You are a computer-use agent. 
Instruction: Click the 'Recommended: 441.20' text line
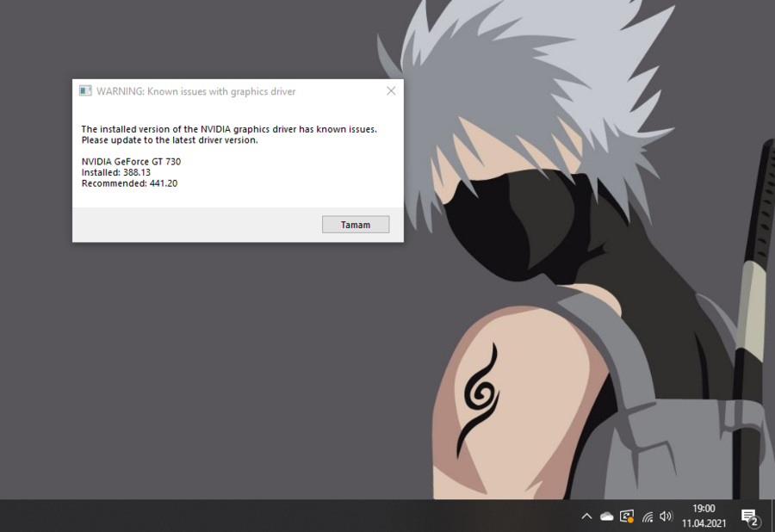click(129, 183)
